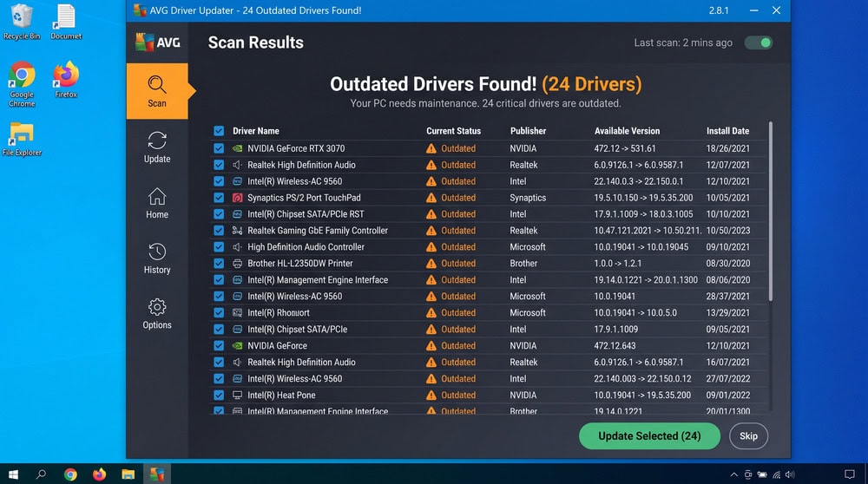Click printer icon of Brother HL-L2350DW row
Image resolution: width=868 pixels, height=484 pixels.
pos(238,264)
